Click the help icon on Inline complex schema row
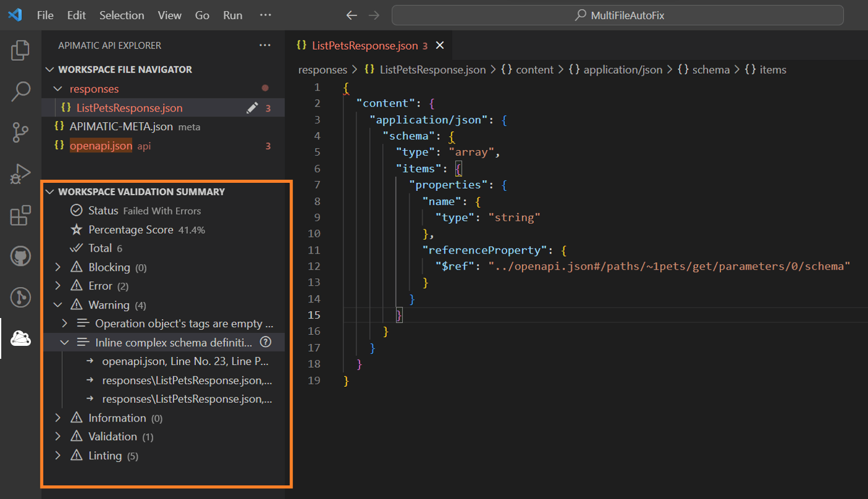The image size is (868, 499). tap(265, 342)
